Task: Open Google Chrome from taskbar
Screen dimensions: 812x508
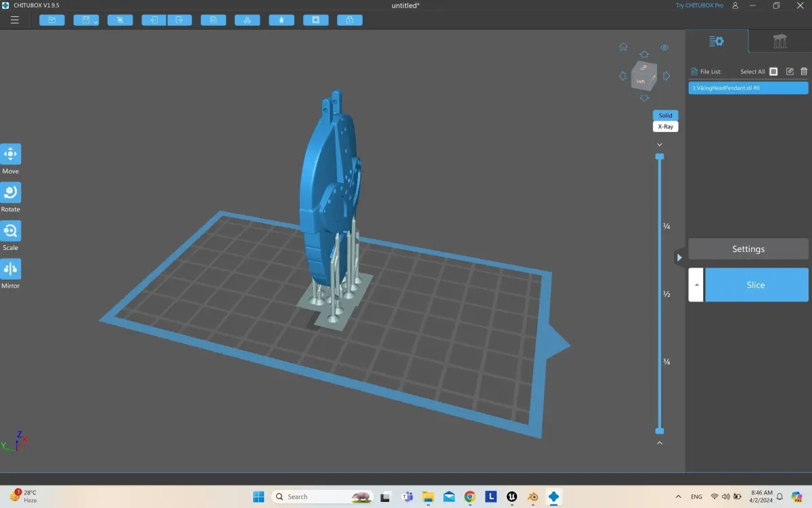Action: coord(470,496)
